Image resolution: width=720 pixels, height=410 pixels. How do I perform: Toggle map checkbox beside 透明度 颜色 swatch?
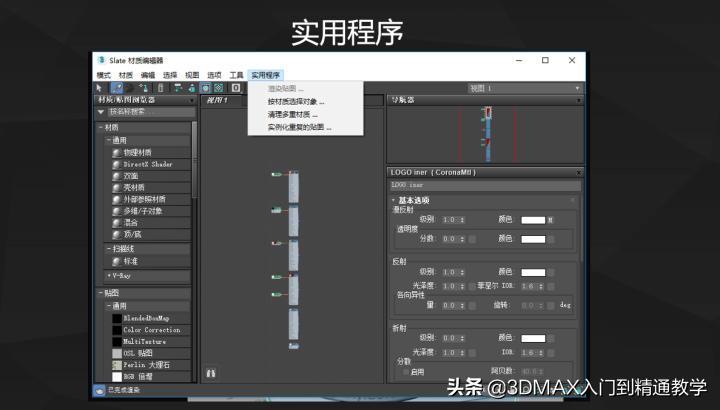tap(551, 239)
